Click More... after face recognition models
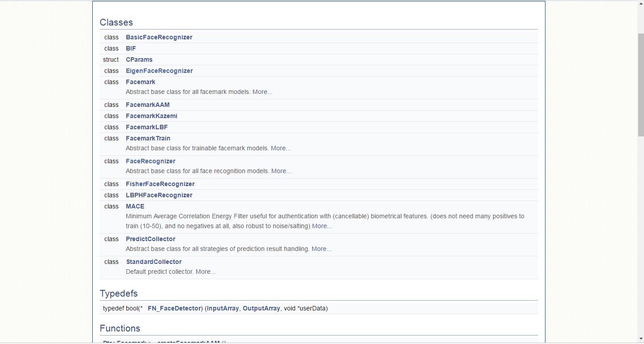Screen dimensions: 644x344 coord(281,171)
